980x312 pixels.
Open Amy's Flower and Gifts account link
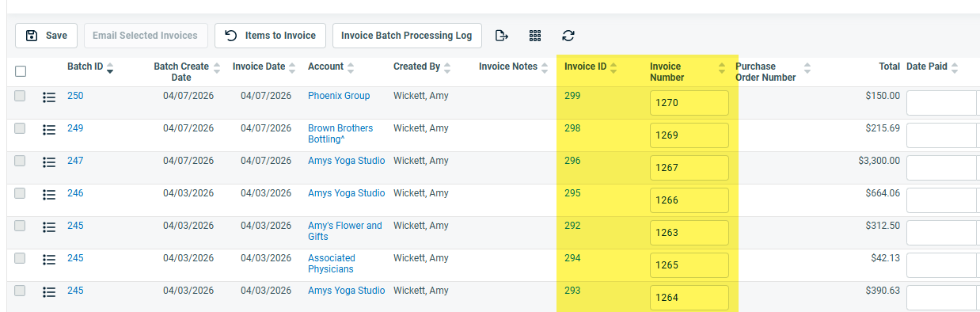point(345,231)
